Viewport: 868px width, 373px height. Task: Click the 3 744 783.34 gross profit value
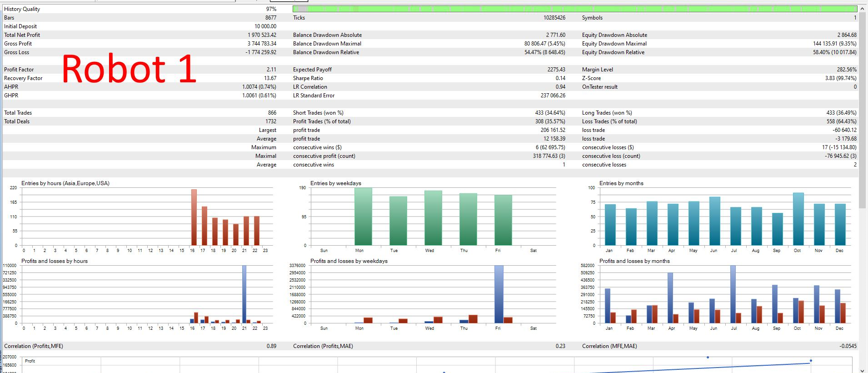click(x=262, y=44)
